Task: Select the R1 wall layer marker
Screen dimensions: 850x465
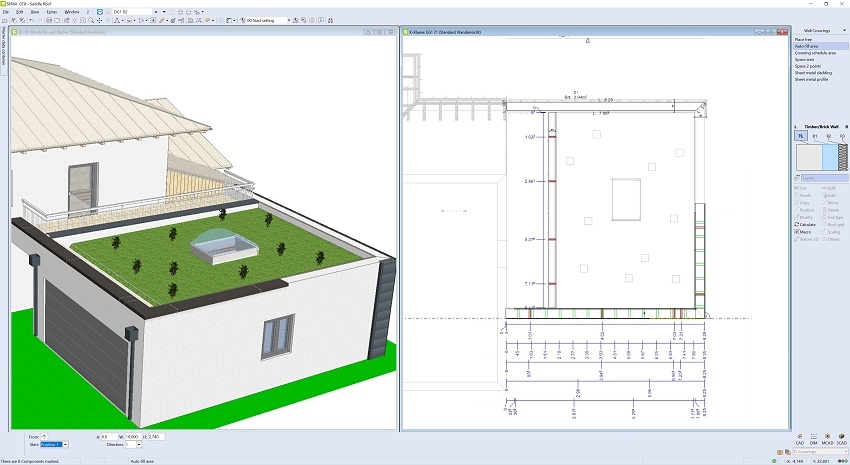Action: [x=815, y=137]
